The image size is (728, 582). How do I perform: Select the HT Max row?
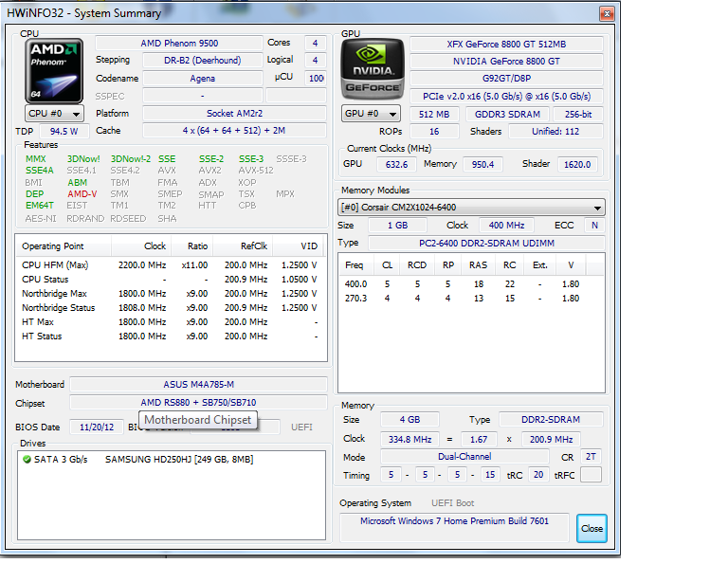click(171, 322)
